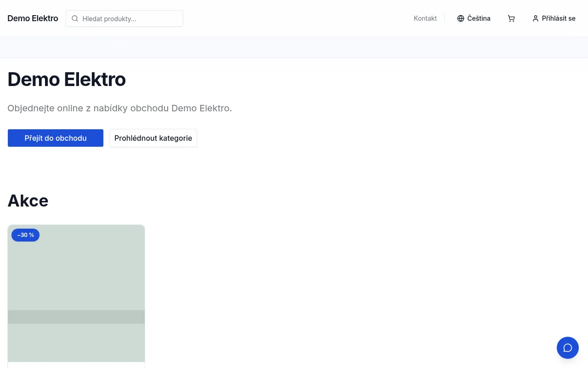Open the discounted product card image
The image size is (588, 368).
click(76, 293)
